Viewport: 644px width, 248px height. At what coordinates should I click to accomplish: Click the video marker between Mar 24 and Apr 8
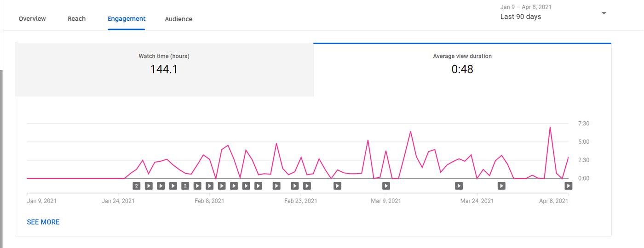(501, 186)
